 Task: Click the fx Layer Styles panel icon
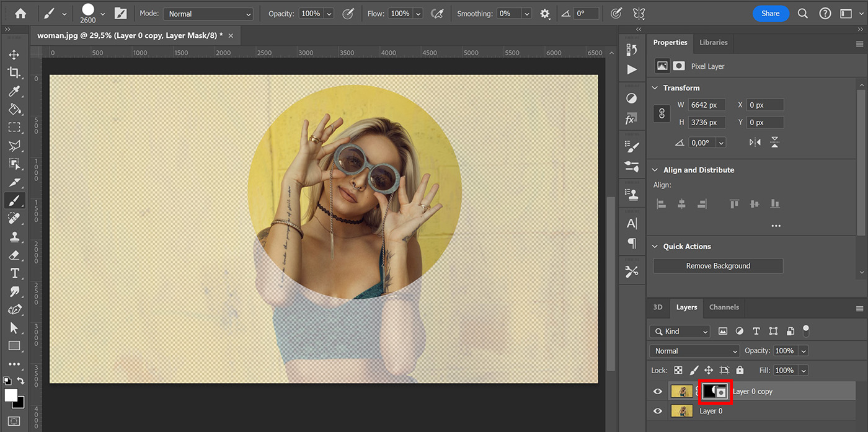(632, 118)
